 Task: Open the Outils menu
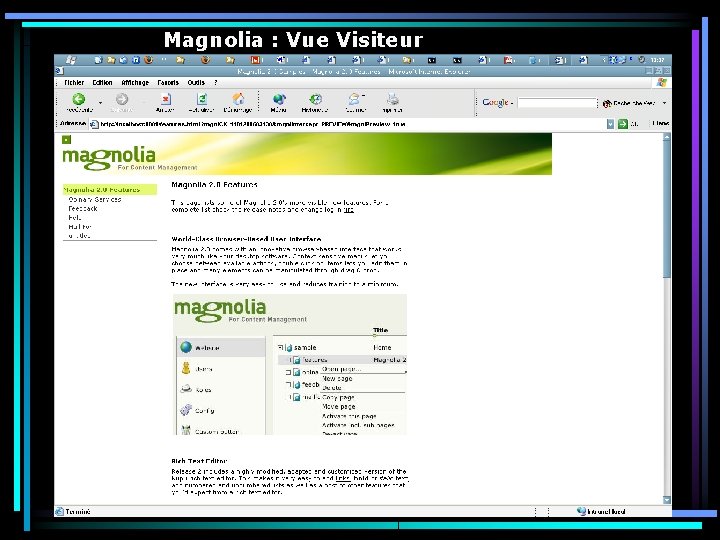196,83
